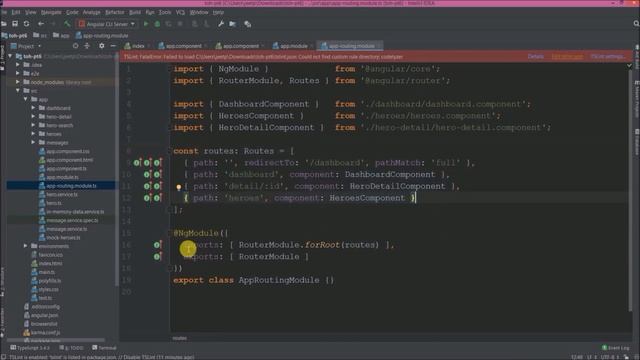The height and width of the screenshot is (360, 640).
Task: Start debugging with the green bug icon
Action: click(x=157, y=24)
